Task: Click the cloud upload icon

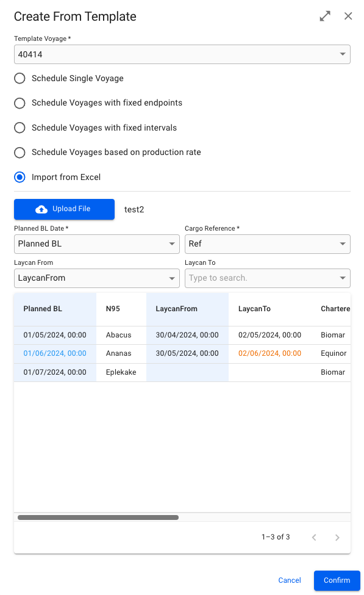Action: (x=41, y=209)
